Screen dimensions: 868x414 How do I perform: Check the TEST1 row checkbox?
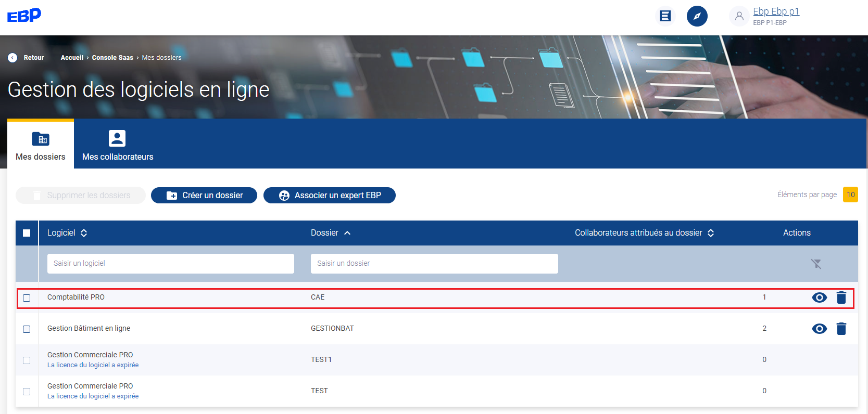click(27, 360)
